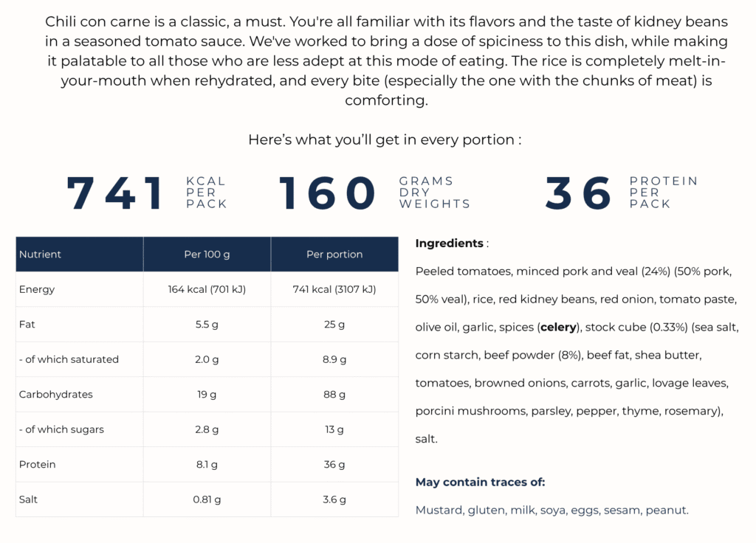Click the 160 grams dry weights figure
Screen dimensions: 756x543
[327, 193]
